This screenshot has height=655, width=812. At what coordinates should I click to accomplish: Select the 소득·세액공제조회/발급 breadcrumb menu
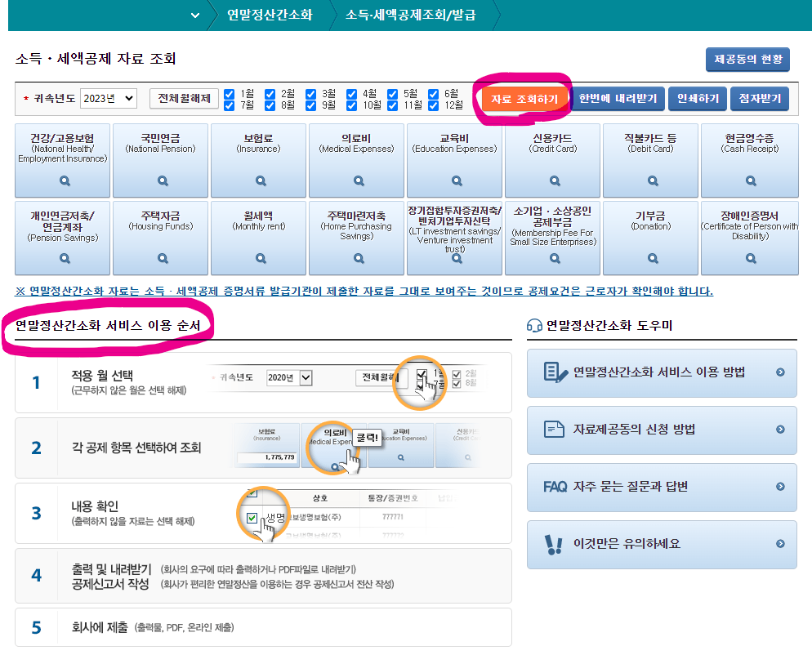coord(410,15)
